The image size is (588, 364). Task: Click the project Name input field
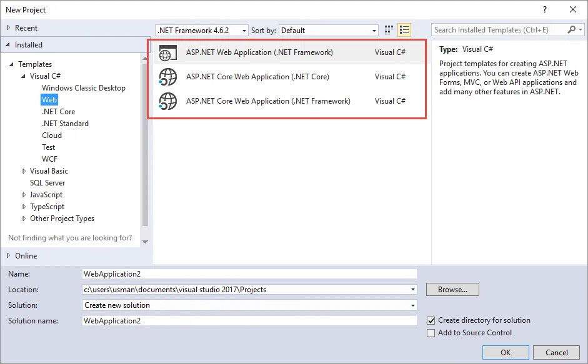click(249, 274)
